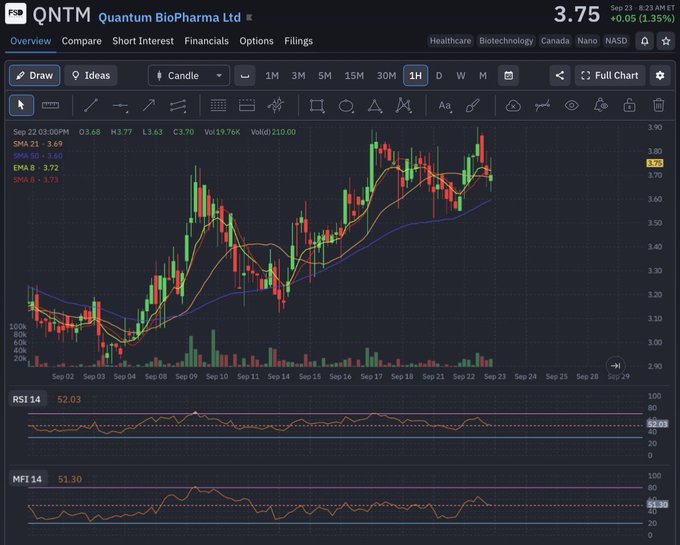Switch to 15M timeframe
680x545 pixels.
pyautogui.click(x=354, y=76)
